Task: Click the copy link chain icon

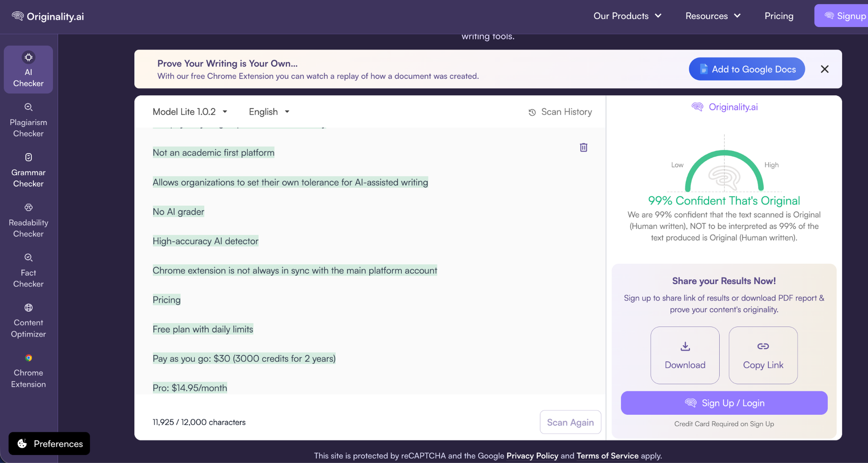Action: (x=763, y=346)
